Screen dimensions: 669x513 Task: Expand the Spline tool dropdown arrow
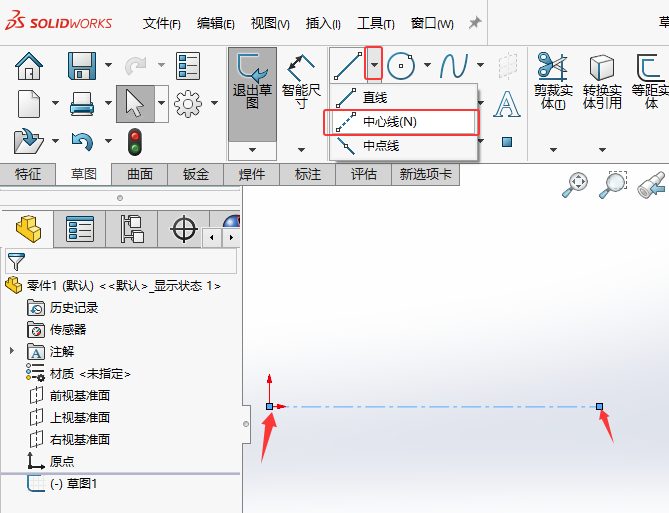480,65
